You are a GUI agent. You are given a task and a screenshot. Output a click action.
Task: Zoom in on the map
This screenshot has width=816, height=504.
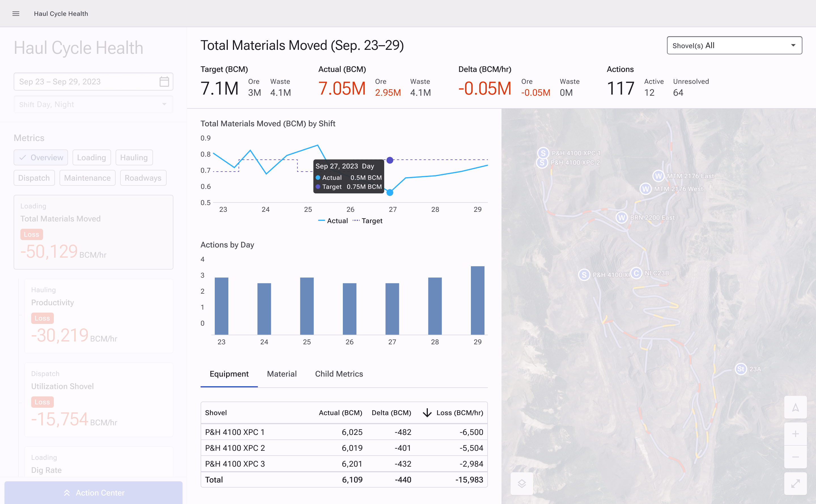coord(795,434)
